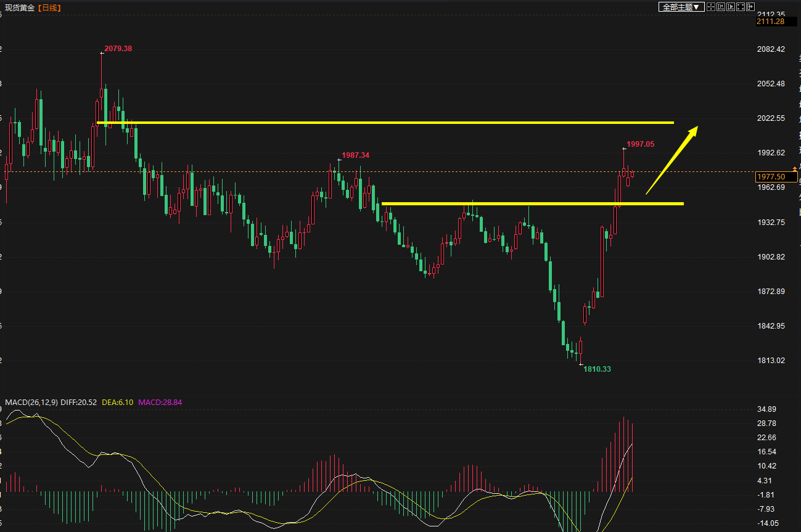Click the magenta MACD:28.84 value
801x532 pixels.
(x=160, y=403)
